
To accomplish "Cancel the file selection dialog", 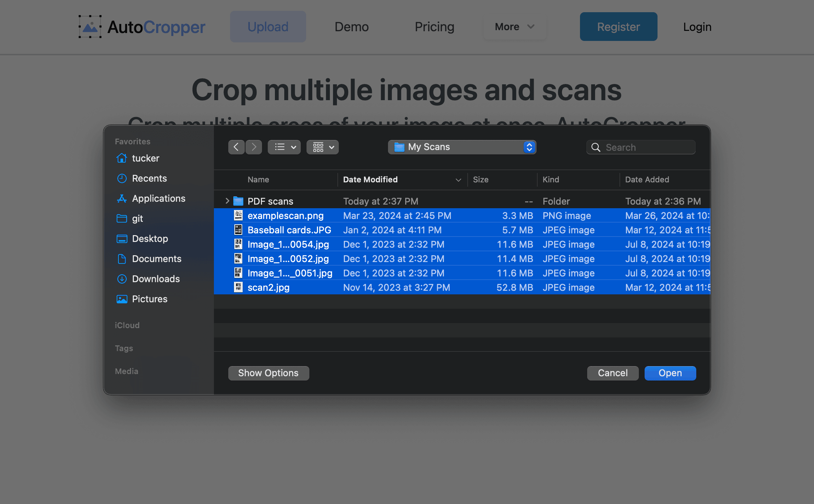I will pos(613,373).
